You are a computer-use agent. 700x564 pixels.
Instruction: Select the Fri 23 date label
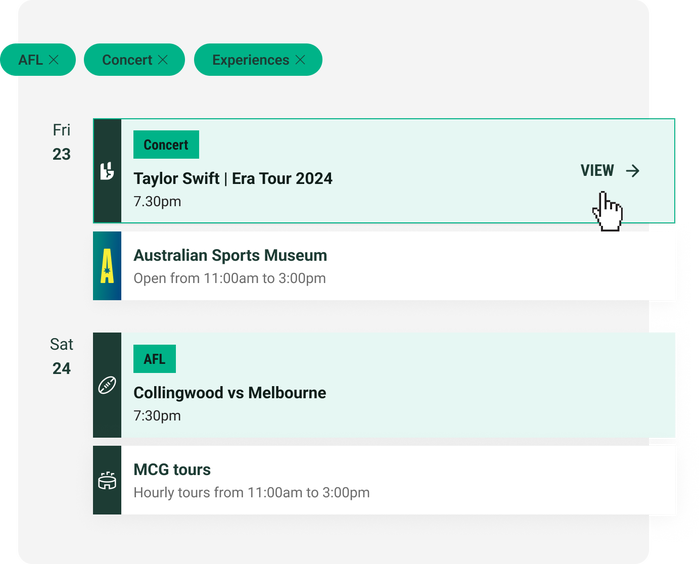(62, 142)
